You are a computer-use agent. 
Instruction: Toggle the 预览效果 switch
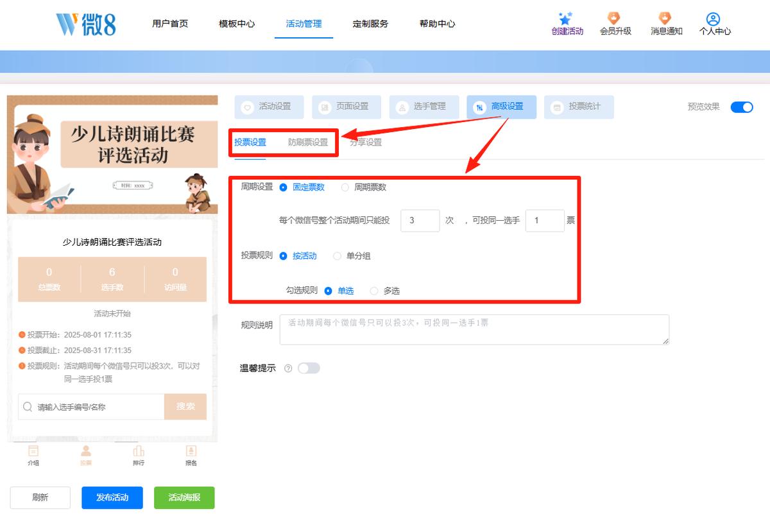(742, 107)
